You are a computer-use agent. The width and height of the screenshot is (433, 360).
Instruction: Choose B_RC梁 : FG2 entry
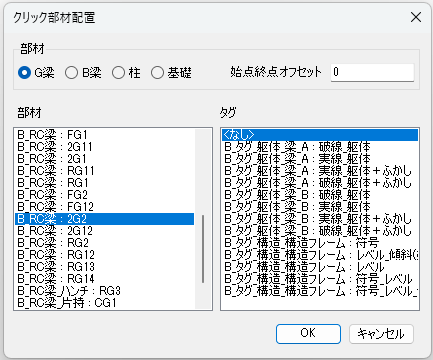pos(105,195)
